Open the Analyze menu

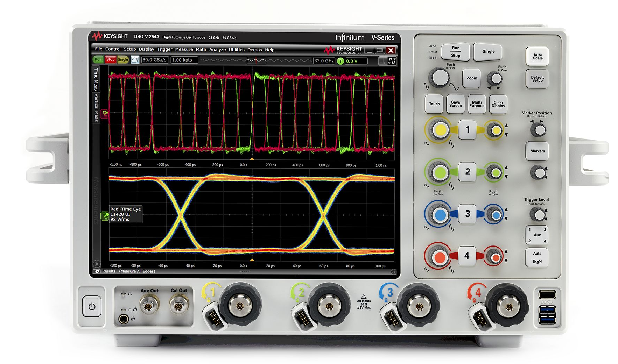point(217,50)
